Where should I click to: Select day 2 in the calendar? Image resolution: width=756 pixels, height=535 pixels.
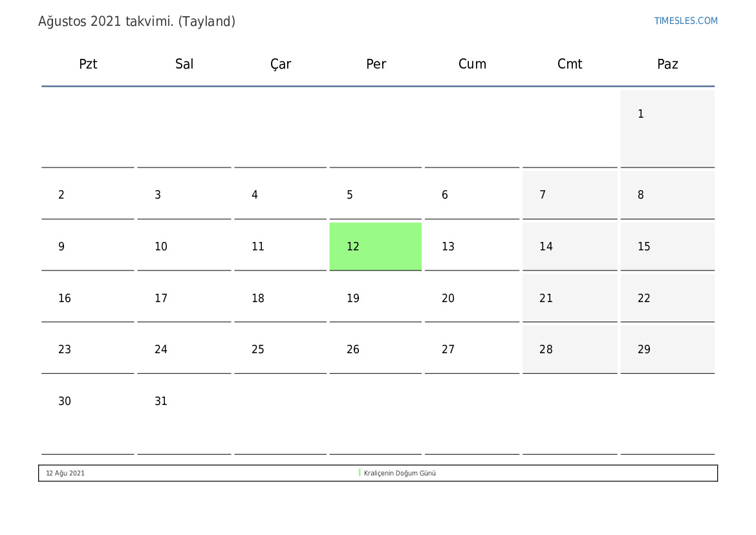pyautogui.click(x=88, y=195)
